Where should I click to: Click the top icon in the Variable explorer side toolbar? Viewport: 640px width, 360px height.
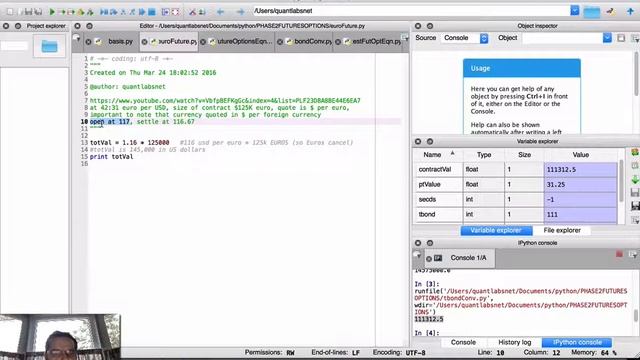(635, 153)
